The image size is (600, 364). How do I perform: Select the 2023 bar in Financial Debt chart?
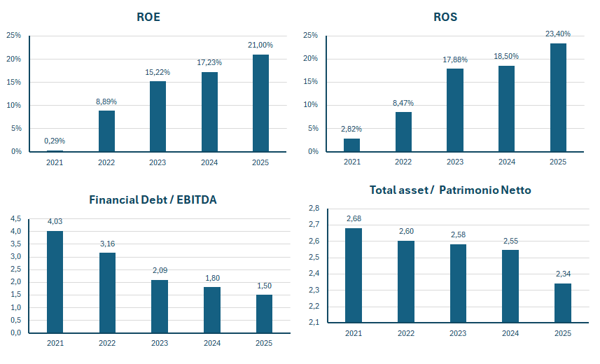pos(160,307)
